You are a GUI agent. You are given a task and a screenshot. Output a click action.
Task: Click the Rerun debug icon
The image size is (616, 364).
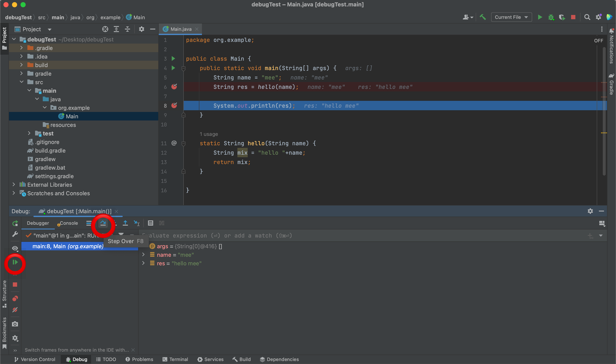point(15,223)
